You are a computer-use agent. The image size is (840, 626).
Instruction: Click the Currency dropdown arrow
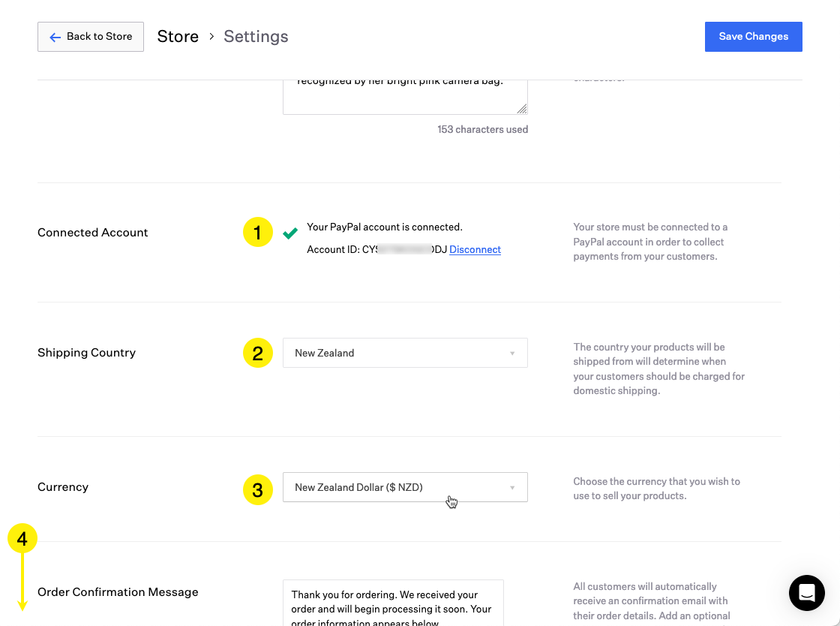coord(512,488)
